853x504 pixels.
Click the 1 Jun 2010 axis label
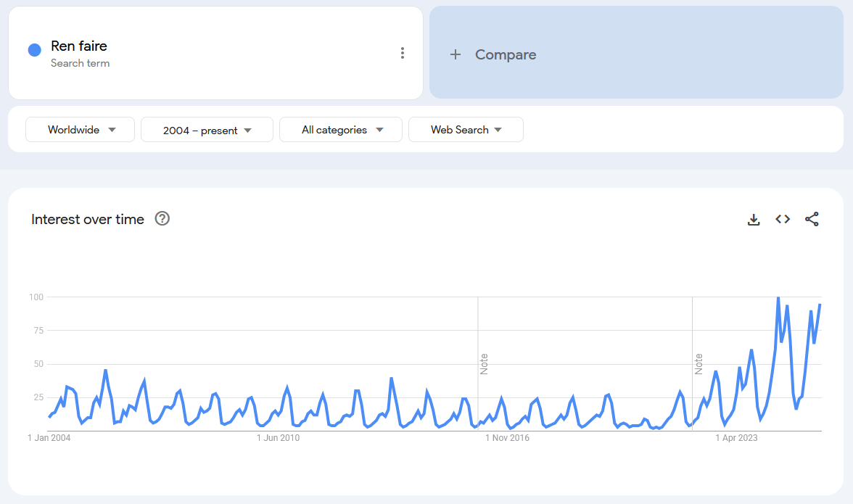(278, 438)
